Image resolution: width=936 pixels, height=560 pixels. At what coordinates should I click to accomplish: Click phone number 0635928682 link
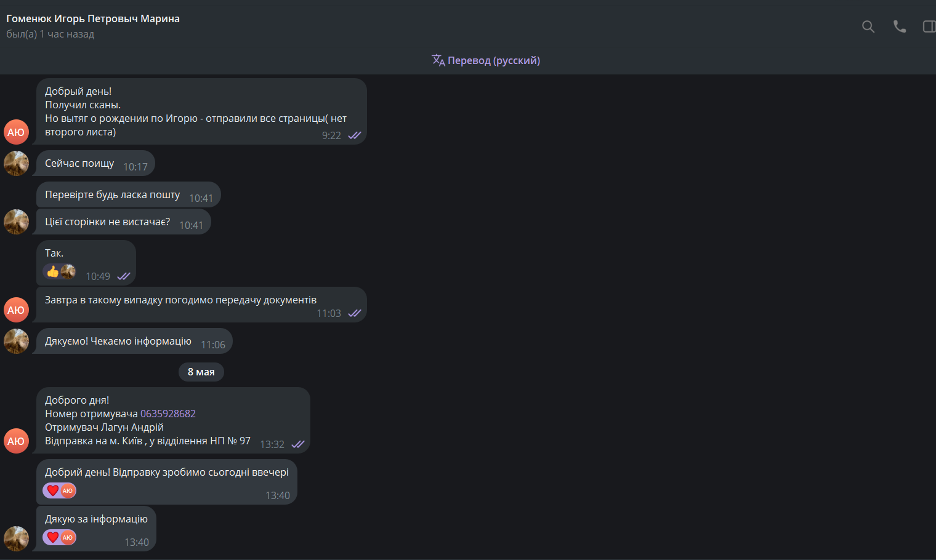coord(168,414)
